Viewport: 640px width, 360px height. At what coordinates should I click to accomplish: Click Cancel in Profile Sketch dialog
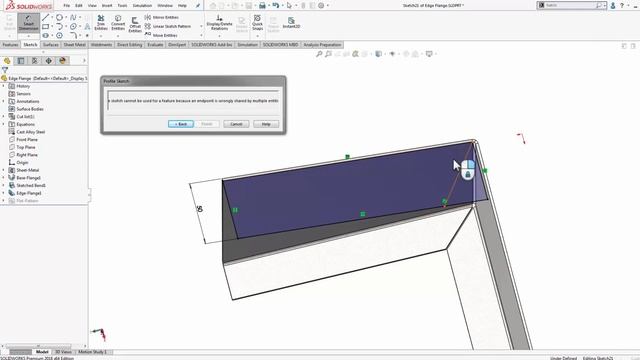(236, 124)
